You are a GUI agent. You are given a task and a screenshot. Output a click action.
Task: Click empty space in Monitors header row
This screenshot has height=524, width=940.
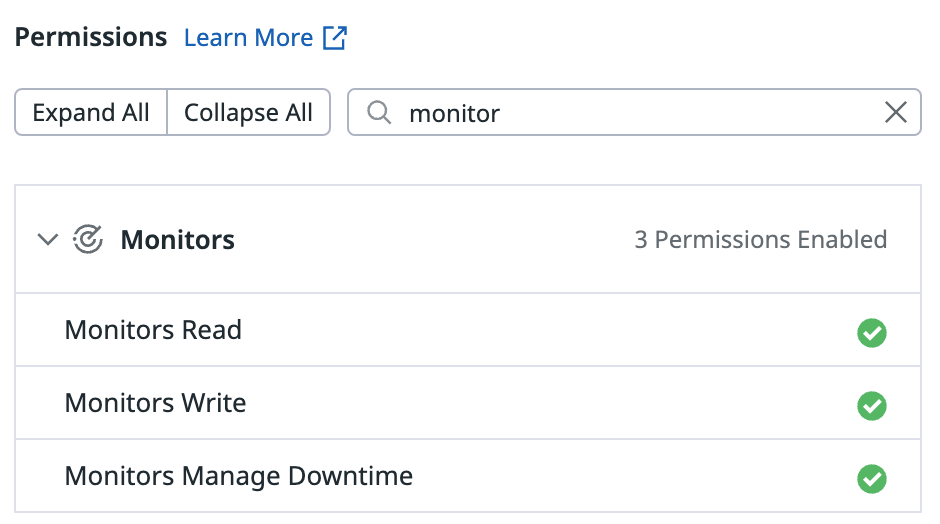(430, 240)
